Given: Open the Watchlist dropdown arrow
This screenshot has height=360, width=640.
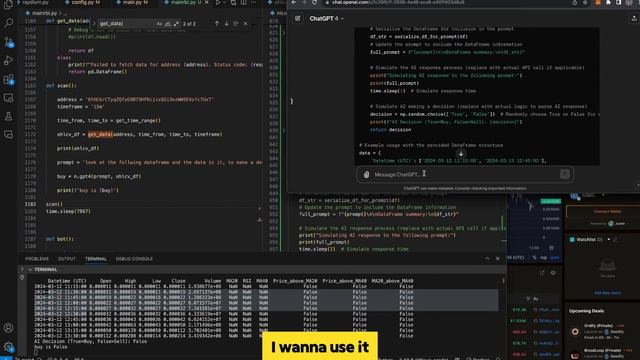Looking at the screenshot, I should tap(609, 240).
